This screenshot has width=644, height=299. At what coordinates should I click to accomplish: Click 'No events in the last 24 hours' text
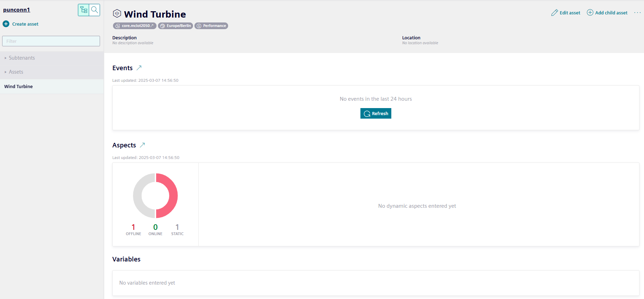pos(376,99)
